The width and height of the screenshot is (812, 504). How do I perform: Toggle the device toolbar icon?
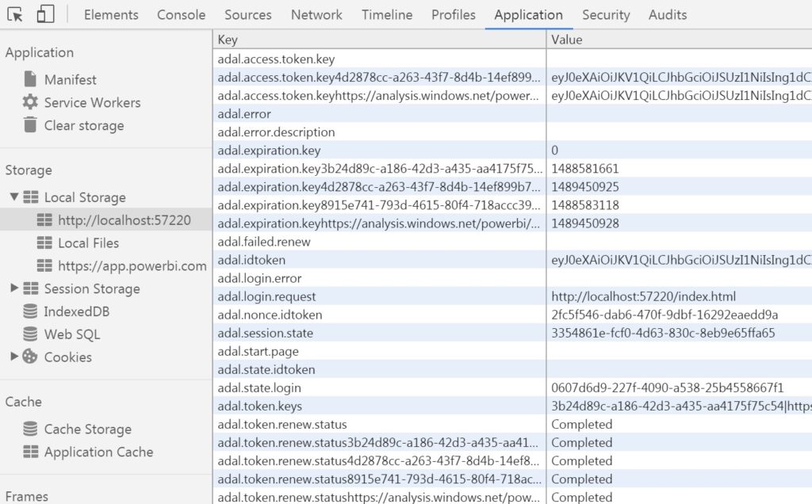coord(45,14)
